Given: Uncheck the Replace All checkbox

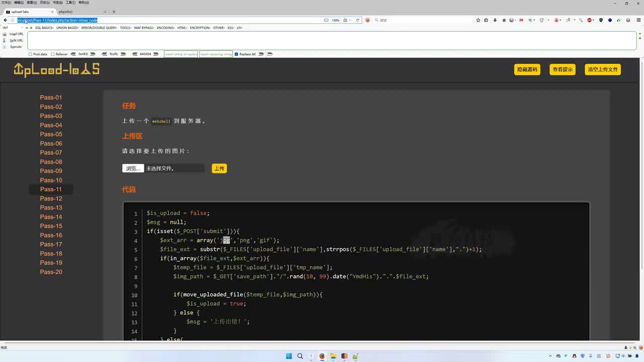Looking at the screenshot, I should point(236,54).
